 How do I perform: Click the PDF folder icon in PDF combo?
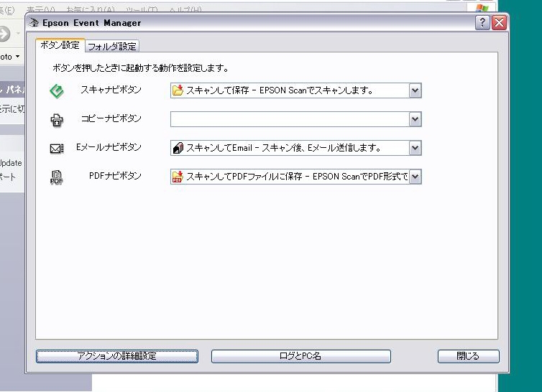(178, 177)
